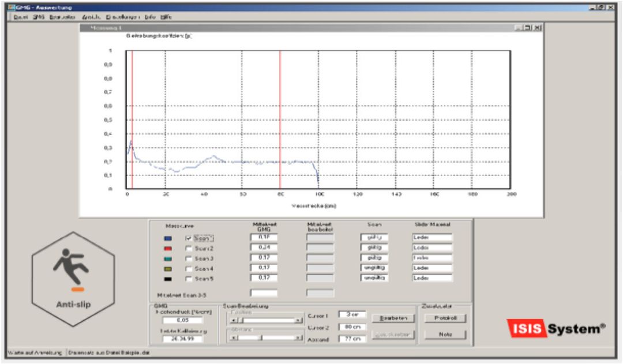Enable the Scan 3 checkbox

pos(189,258)
